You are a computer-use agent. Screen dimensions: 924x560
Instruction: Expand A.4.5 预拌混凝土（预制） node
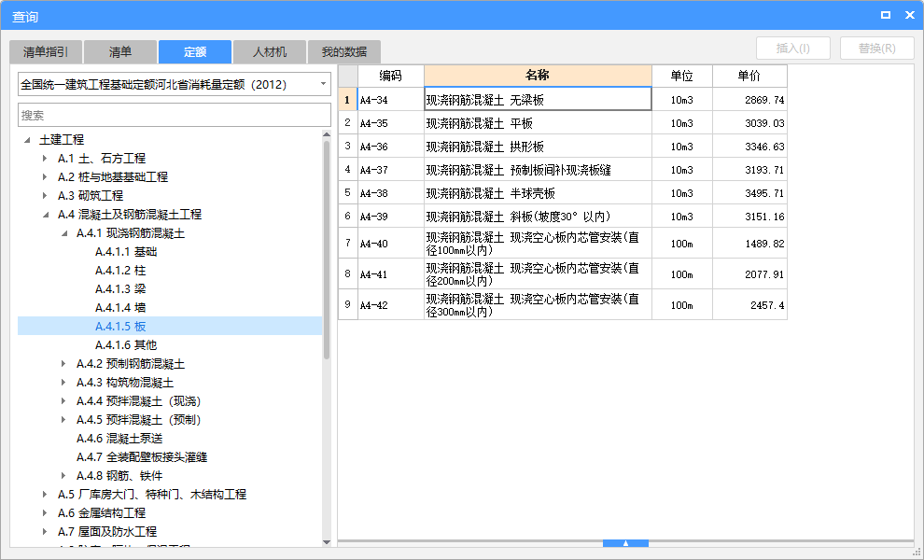[63, 420]
